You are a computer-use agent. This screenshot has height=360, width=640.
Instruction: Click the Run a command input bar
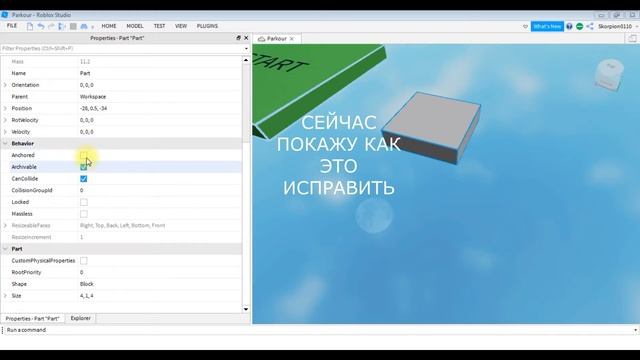318,330
